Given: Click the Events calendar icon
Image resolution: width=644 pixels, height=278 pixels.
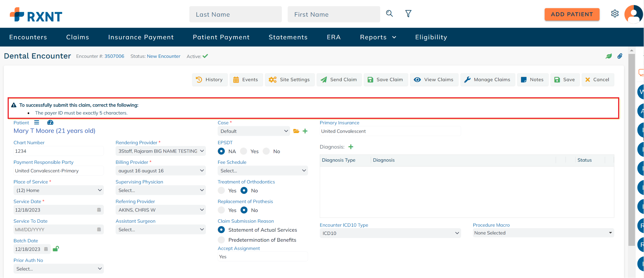Looking at the screenshot, I should click(x=236, y=80).
